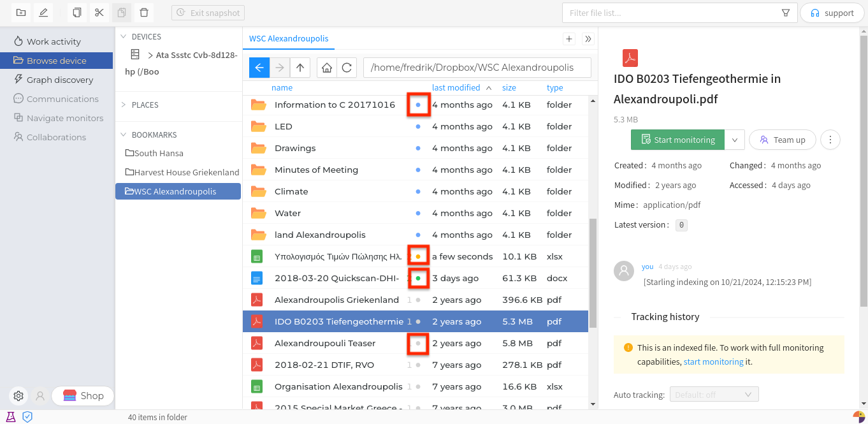The image size is (868, 424).
Task: Cut selection with the scissors icon
Action: [x=99, y=13]
